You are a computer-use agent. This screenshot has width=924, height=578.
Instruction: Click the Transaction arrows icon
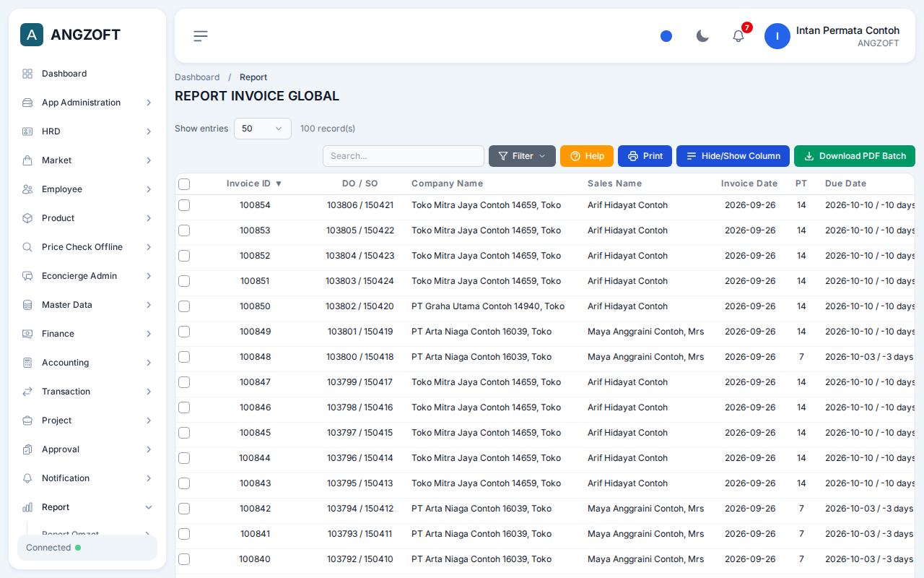click(27, 392)
